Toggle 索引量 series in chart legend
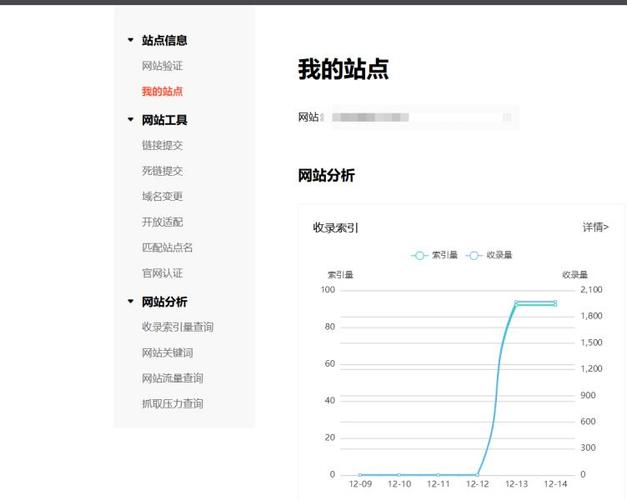This screenshot has width=627, height=500. [434, 255]
